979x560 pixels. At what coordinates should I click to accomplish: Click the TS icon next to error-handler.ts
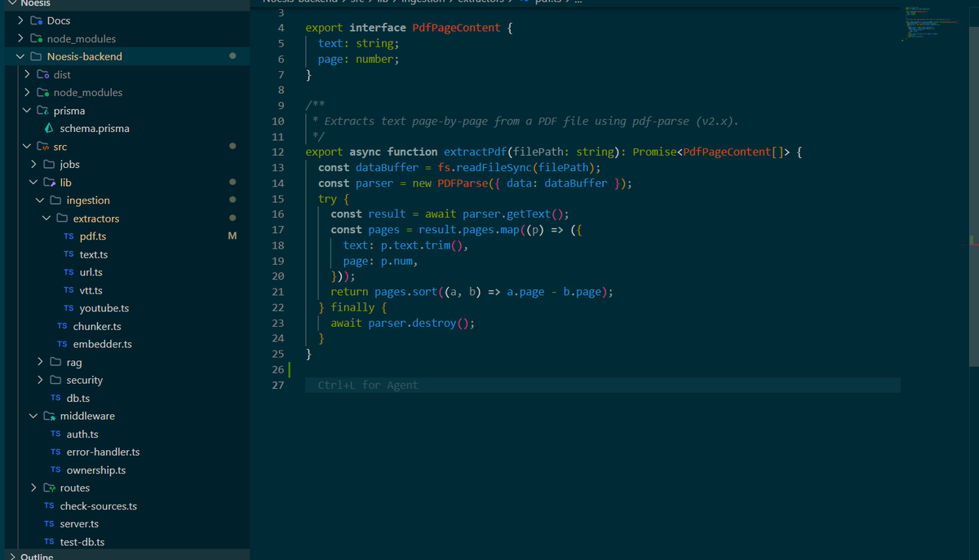pyautogui.click(x=55, y=452)
